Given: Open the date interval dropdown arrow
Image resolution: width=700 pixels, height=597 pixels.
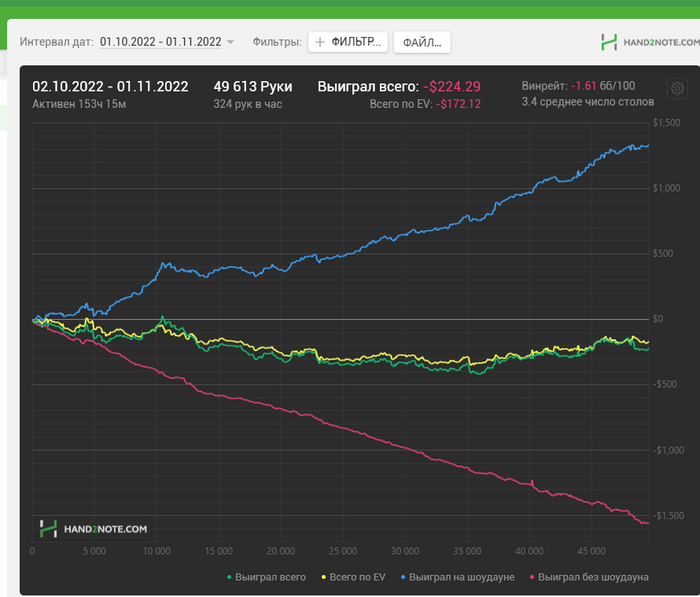Looking at the screenshot, I should click(230, 42).
